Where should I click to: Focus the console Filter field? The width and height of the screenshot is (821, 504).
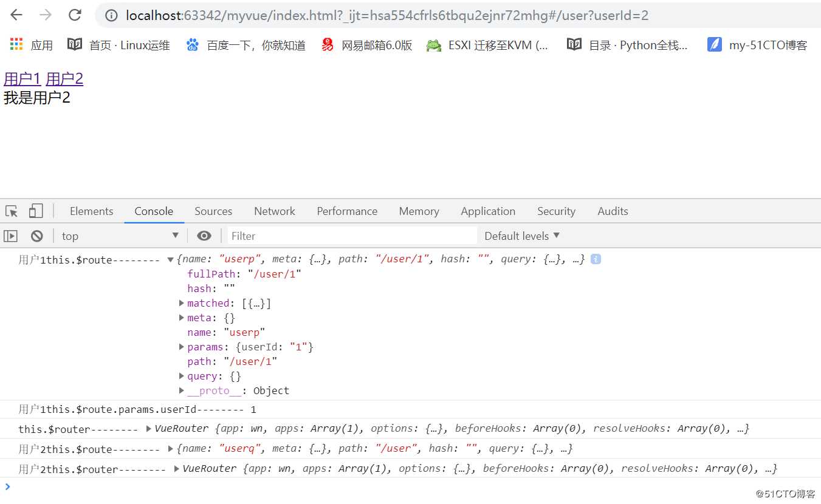point(352,236)
